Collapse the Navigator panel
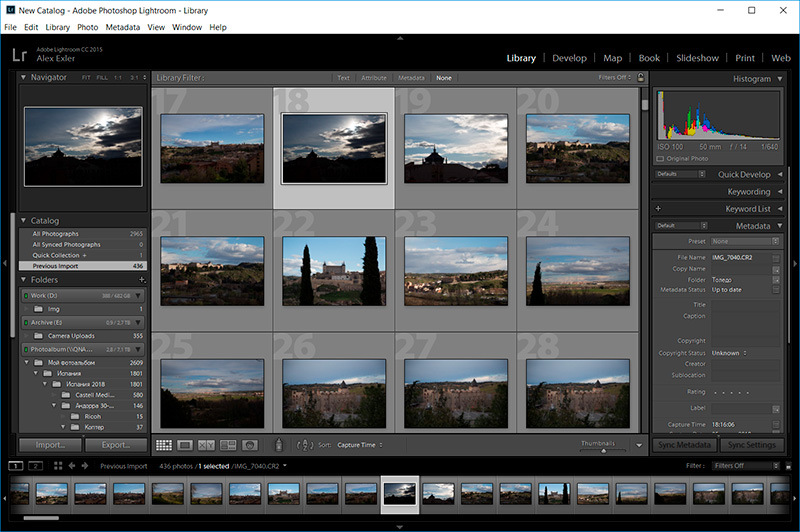800x532 pixels. (25, 77)
